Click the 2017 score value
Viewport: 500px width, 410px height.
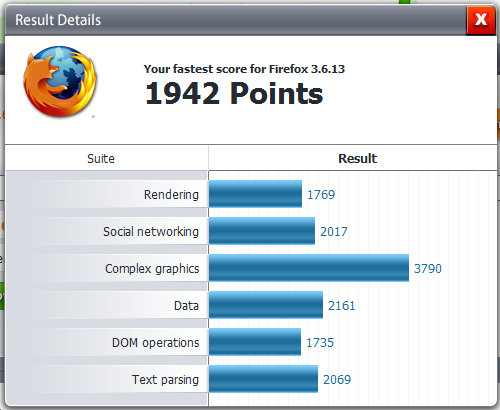pos(334,232)
